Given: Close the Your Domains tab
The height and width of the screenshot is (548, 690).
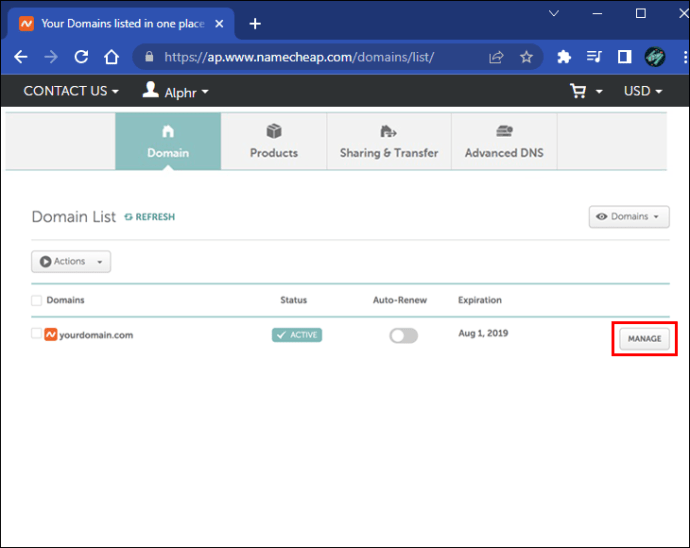Looking at the screenshot, I should click(219, 24).
